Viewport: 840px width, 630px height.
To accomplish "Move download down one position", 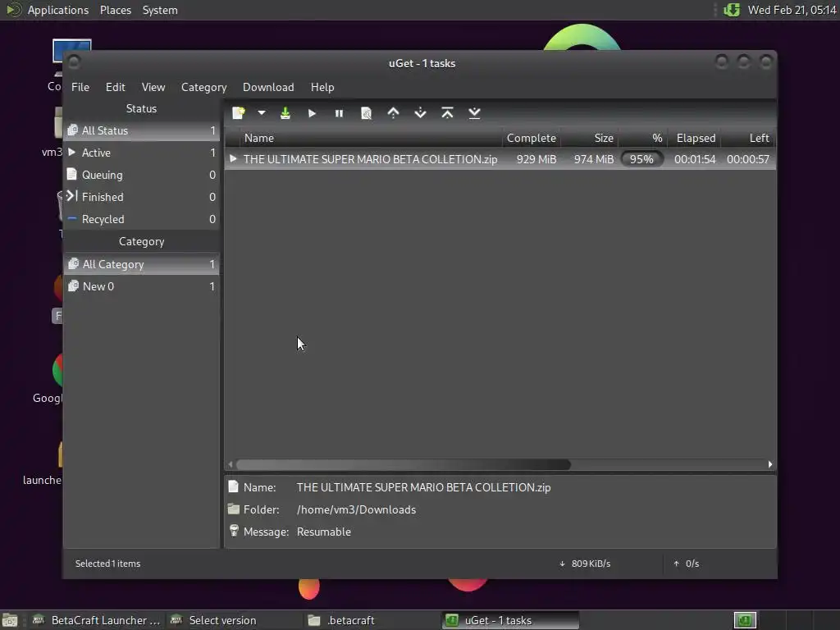I will (x=421, y=113).
